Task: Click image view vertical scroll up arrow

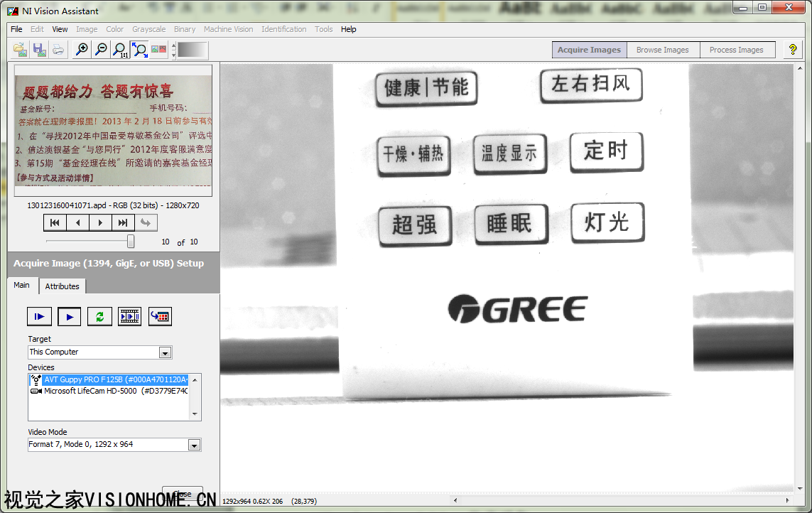Action: (800, 68)
